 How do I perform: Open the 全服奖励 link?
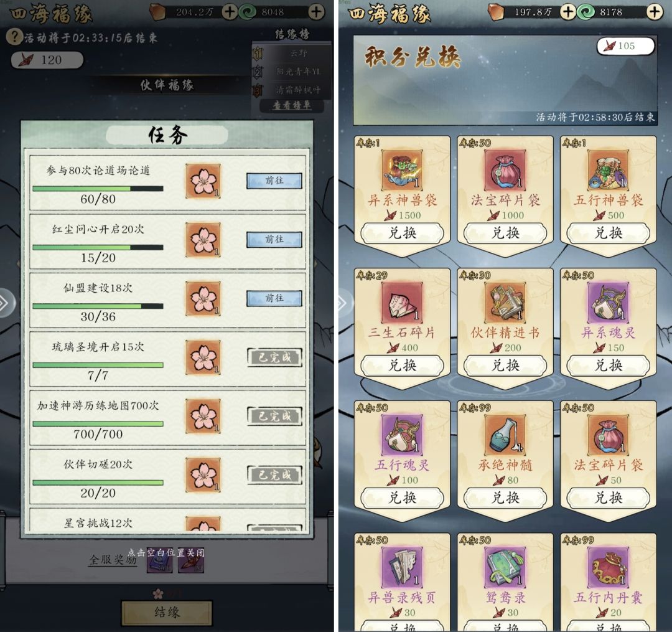(113, 559)
